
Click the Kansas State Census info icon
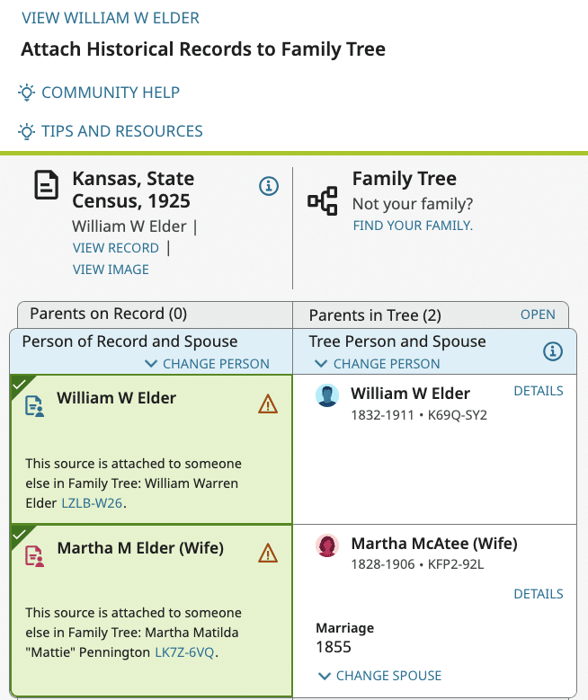(x=268, y=186)
